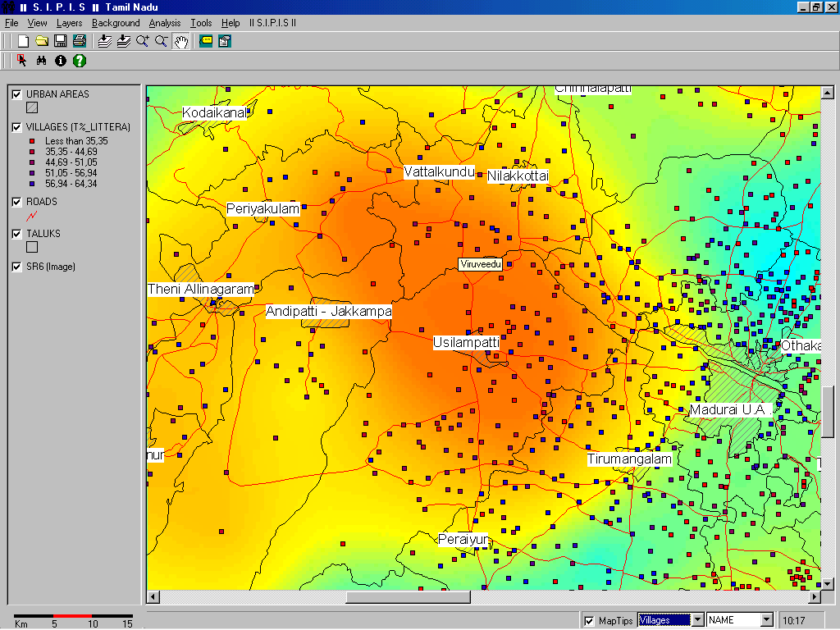The width and height of the screenshot is (840, 630).
Task: Click the Print toolbar icon
Action: 79,41
